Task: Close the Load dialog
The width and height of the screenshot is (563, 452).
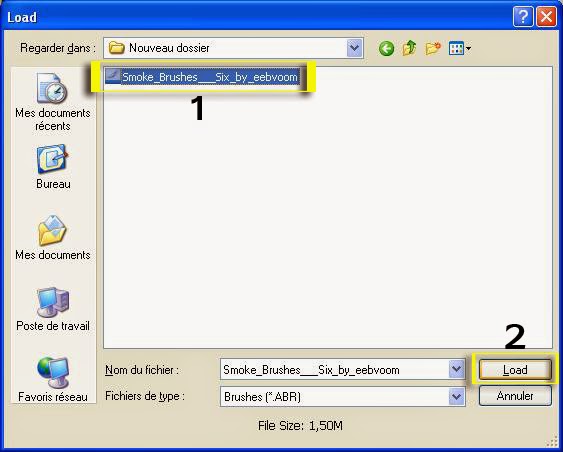Action: [x=546, y=17]
